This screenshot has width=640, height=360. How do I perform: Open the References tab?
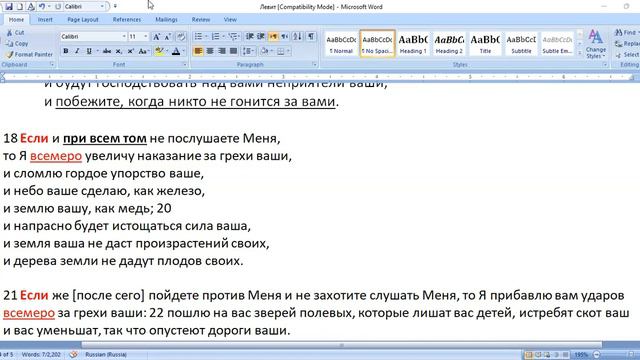pyautogui.click(x=127, y=20)
